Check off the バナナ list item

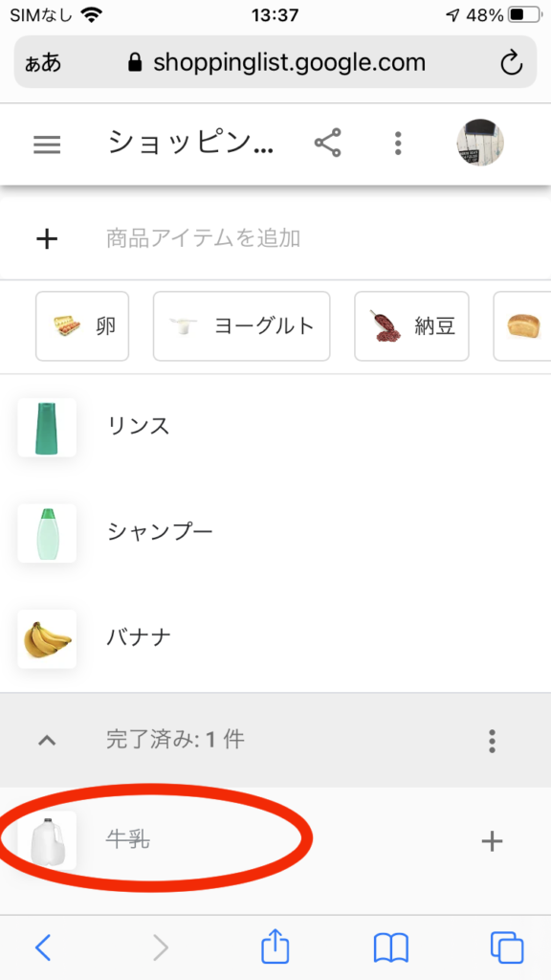pyautogui.click(x=275, y=638)
